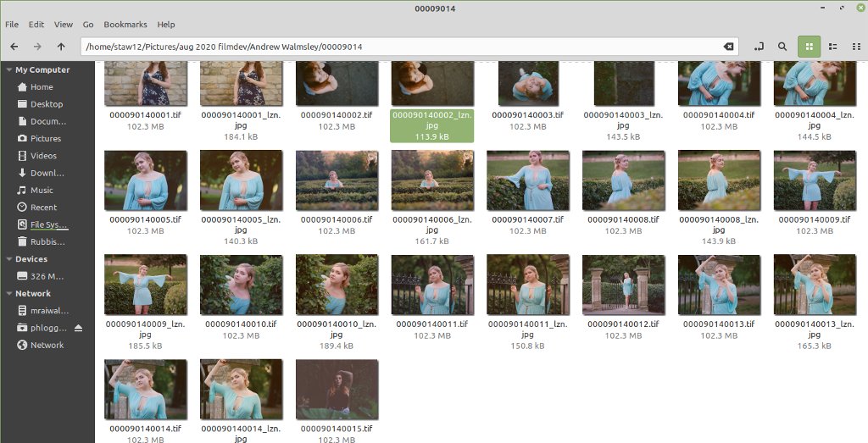
Task: Open File System in sidebar
Action: click(x=48, y=224)
